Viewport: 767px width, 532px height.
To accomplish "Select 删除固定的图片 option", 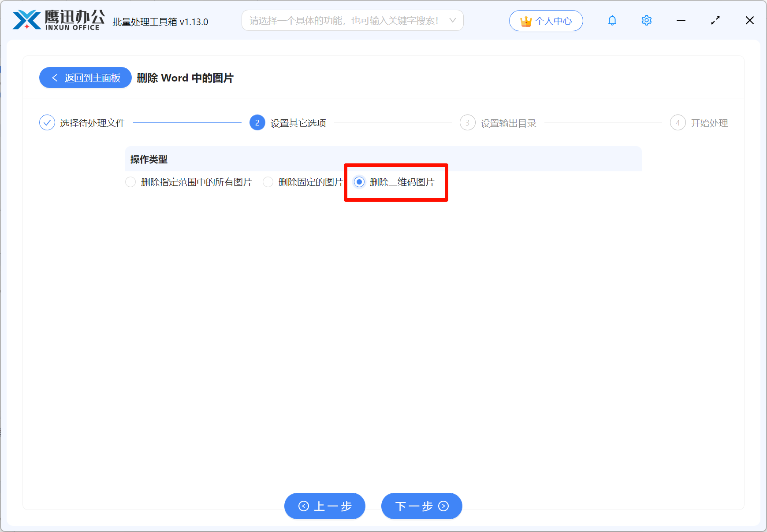I will click(268, 182).
